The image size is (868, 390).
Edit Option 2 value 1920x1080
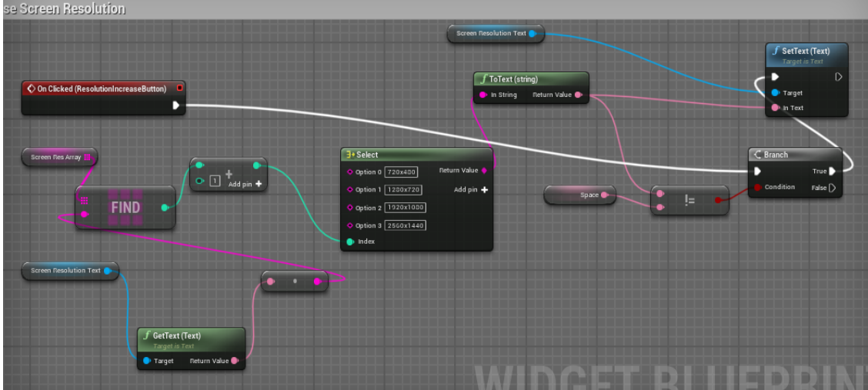406,208
